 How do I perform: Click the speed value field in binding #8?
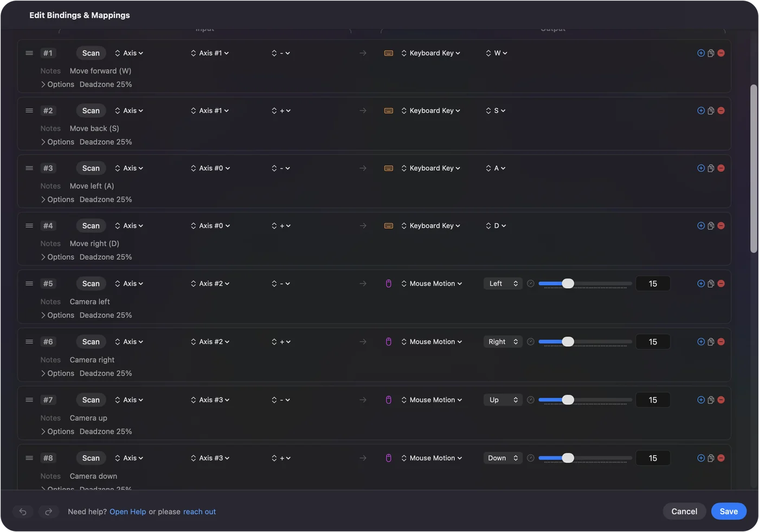[653, 458]
